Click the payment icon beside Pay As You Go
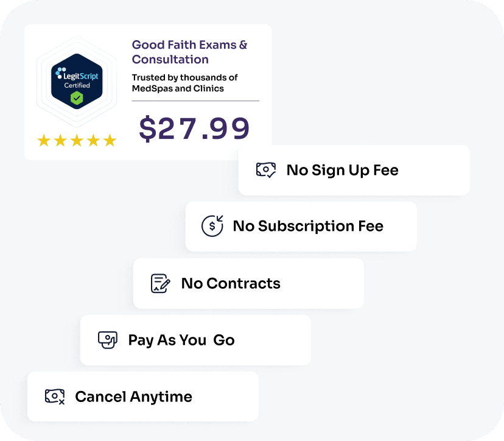Screen dimensions: 504x441 (108, 340)
